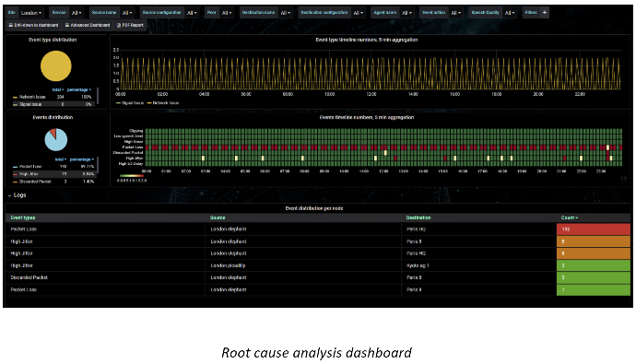Open the Event distribution per node panel title
Viewport: 636px width, 364px height.
click(x=314, y=208)
